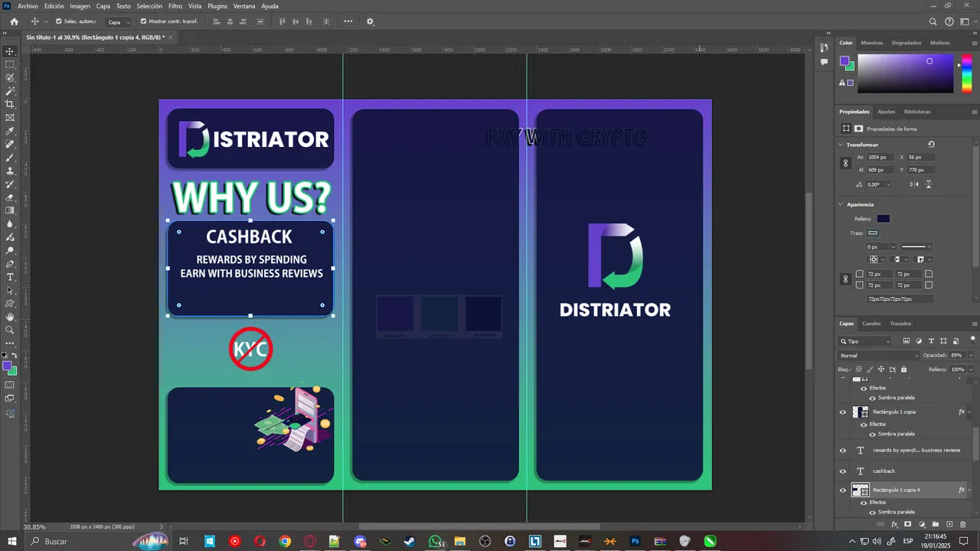Toggle the width-height link in Transformar

[x=845, y=163]
